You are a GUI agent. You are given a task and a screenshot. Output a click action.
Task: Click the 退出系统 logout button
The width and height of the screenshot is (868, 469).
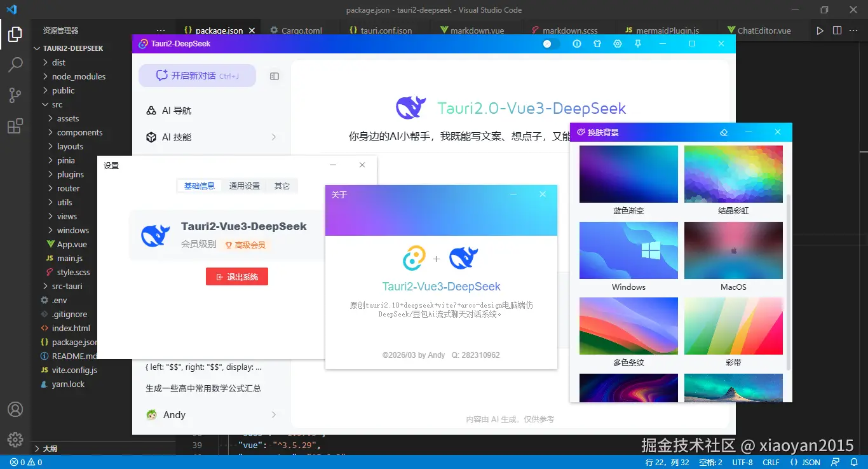pyautogui.click(x=236, y=276)
